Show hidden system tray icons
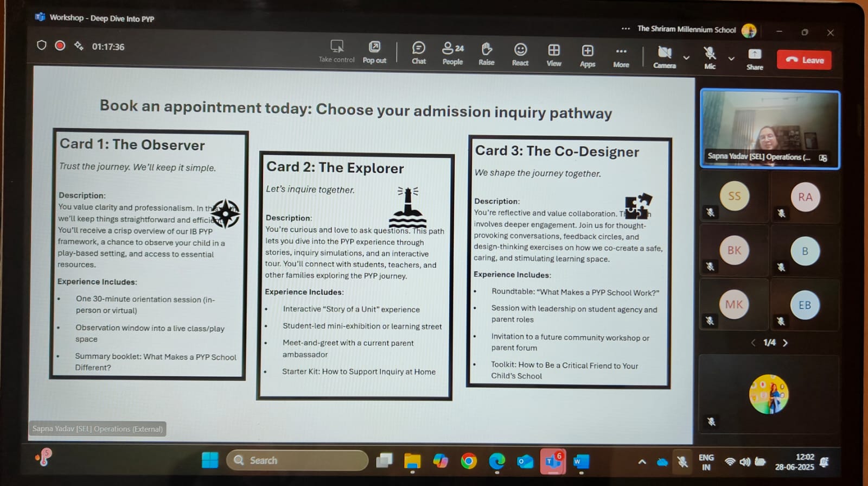 642,462
